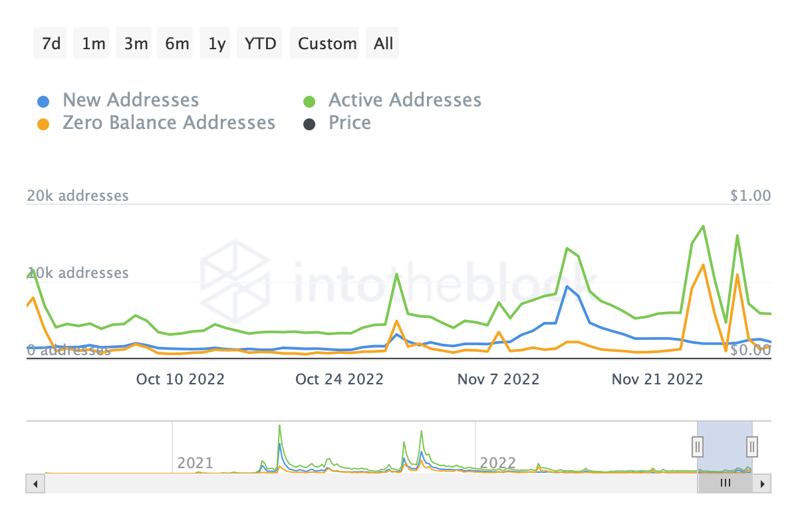Show All time data
The height and width of the screenshot is (532, 798).
coord(383,44)
